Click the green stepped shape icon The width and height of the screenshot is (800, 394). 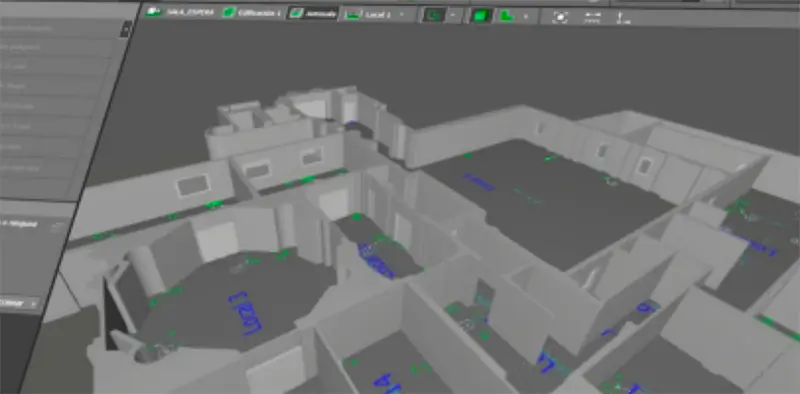coord(506,16)
